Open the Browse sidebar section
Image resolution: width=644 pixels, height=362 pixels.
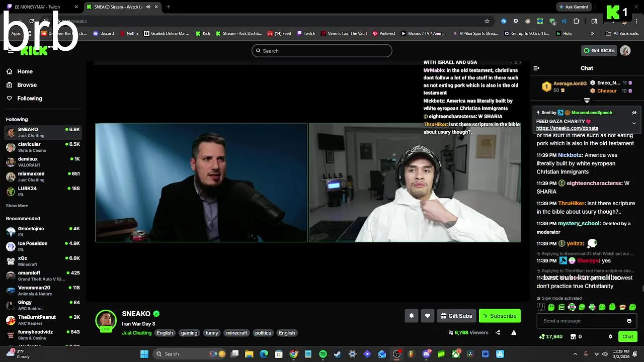[21, 85]
